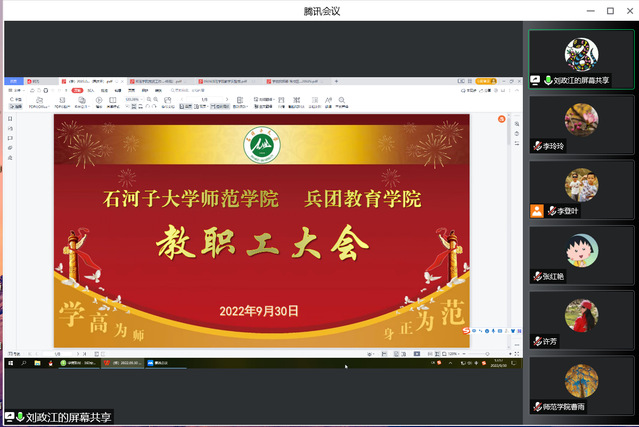Click the PDF vertical scrollbar
This screenshot has height=427, width=639.
509,131
